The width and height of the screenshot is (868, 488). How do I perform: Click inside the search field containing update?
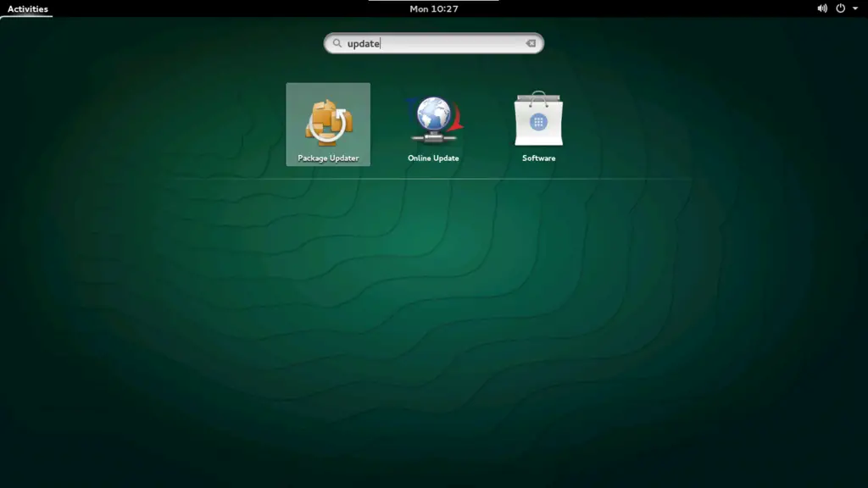[x=433, y=43]
